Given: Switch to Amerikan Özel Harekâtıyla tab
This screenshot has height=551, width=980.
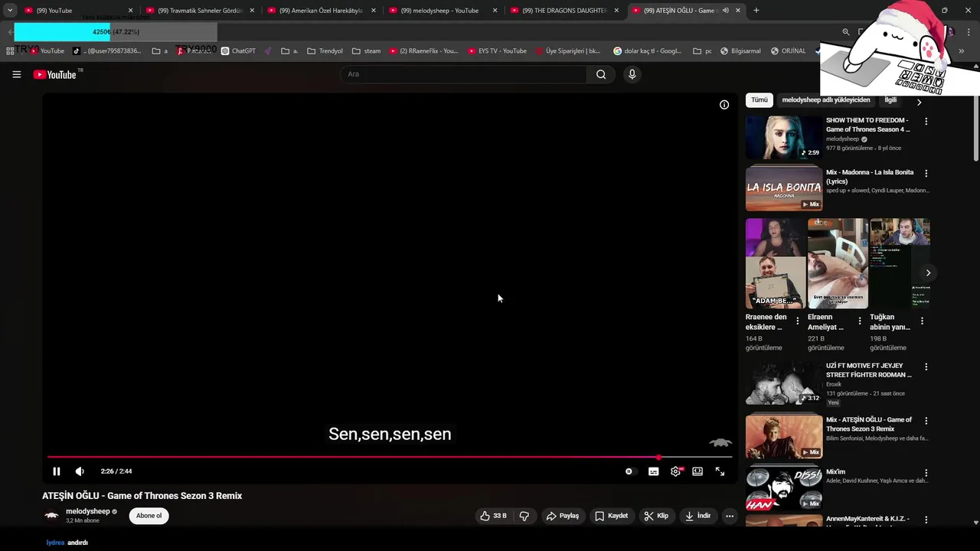Looking at the screenshot, I should point(321,11).
